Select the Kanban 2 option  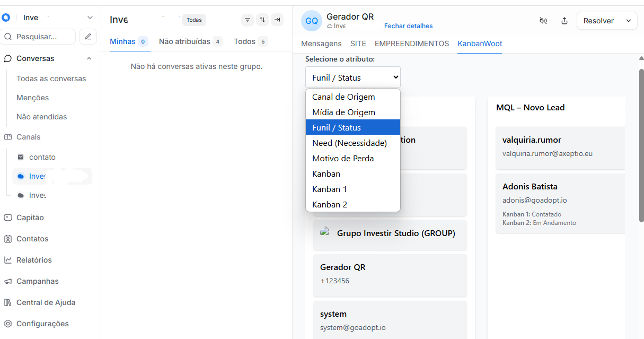[x=353, y=205]
